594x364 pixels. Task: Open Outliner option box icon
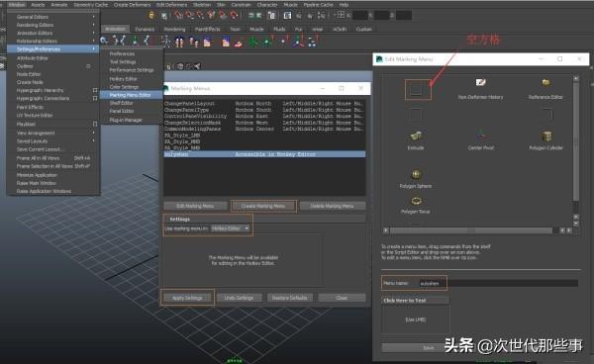pos(88,66)
